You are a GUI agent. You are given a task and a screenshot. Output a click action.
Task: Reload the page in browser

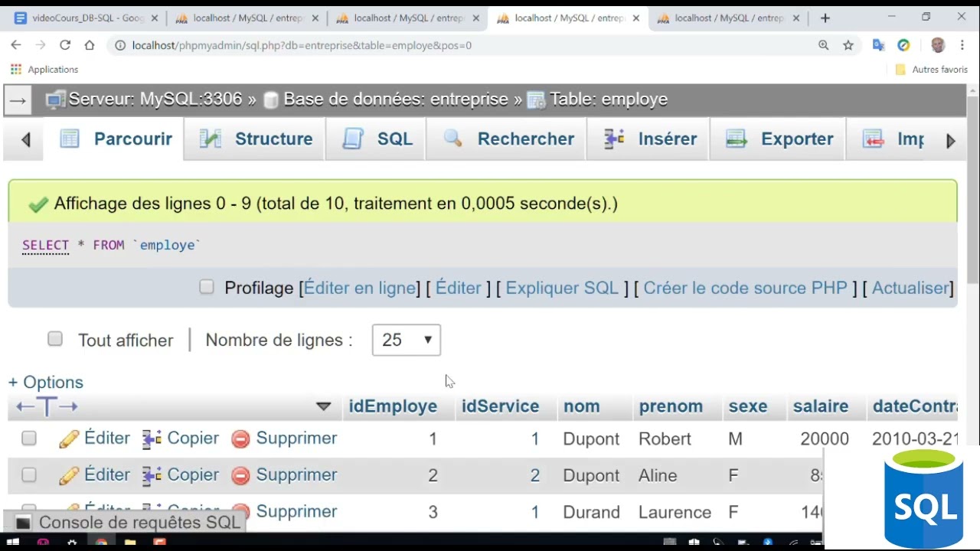[x=65, y=45]
